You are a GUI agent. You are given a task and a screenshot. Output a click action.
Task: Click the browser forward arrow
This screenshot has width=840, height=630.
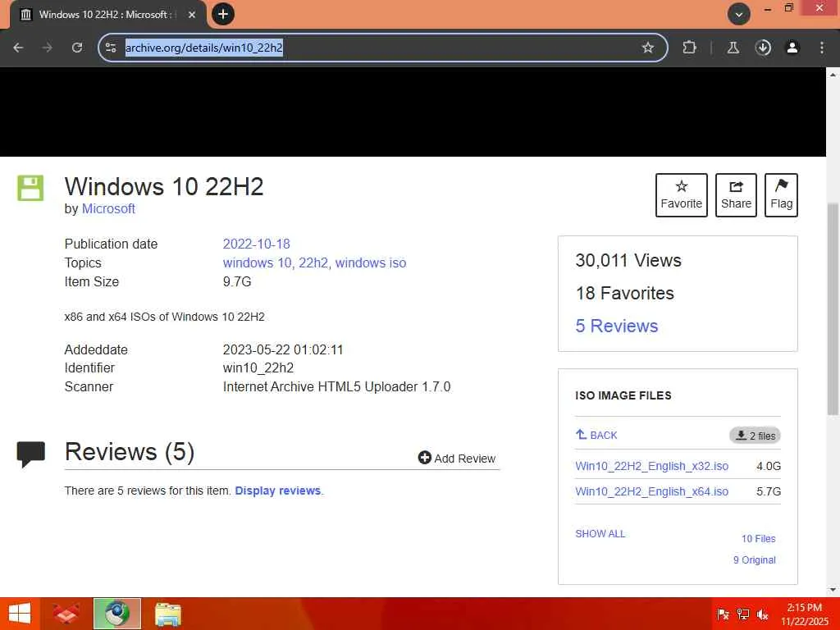click(x=47, y=48)
